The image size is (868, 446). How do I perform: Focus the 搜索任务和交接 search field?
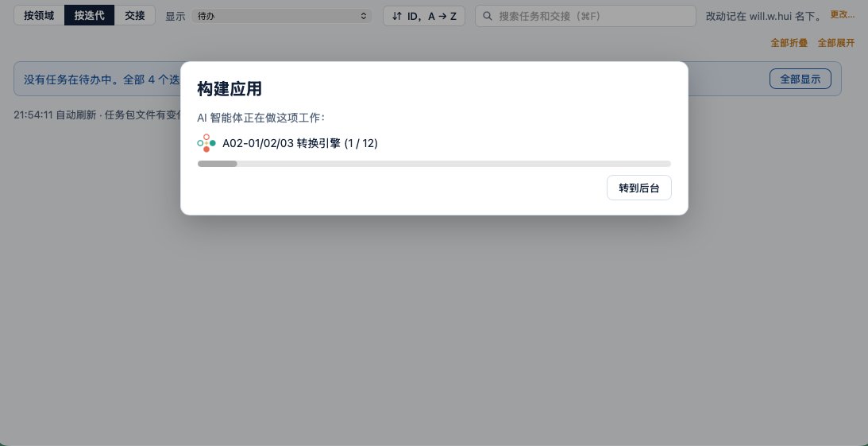[x=585, y=16]
